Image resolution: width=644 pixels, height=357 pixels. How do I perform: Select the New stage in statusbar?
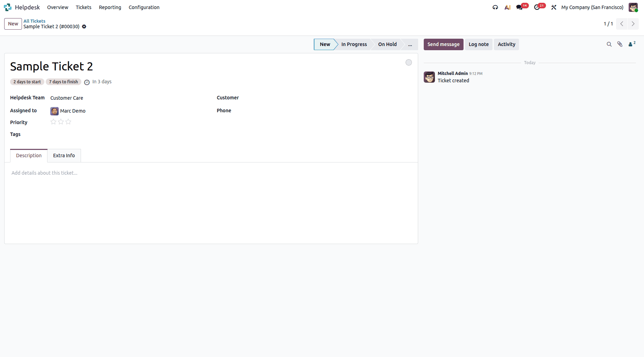coord(325,44)
